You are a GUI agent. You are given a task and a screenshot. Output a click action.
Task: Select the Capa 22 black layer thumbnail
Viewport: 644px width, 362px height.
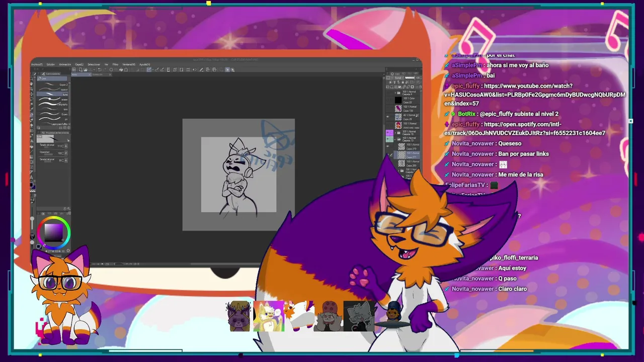398,100
